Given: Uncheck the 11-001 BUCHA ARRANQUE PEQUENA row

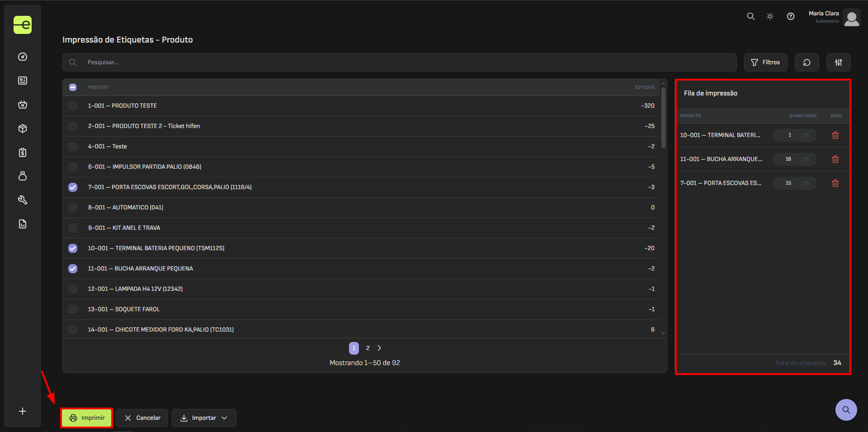Looking at the screenshot, I should pos(73,269).
